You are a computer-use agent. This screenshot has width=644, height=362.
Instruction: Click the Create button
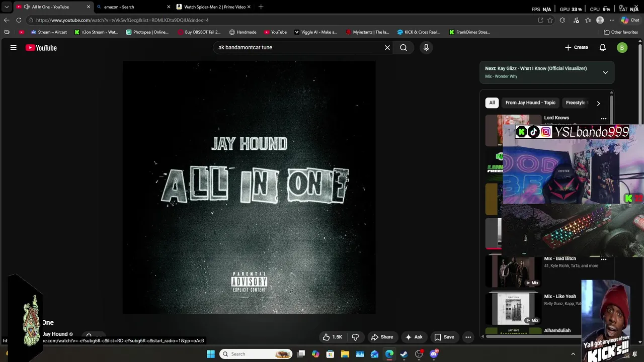(x=577, y=47)
